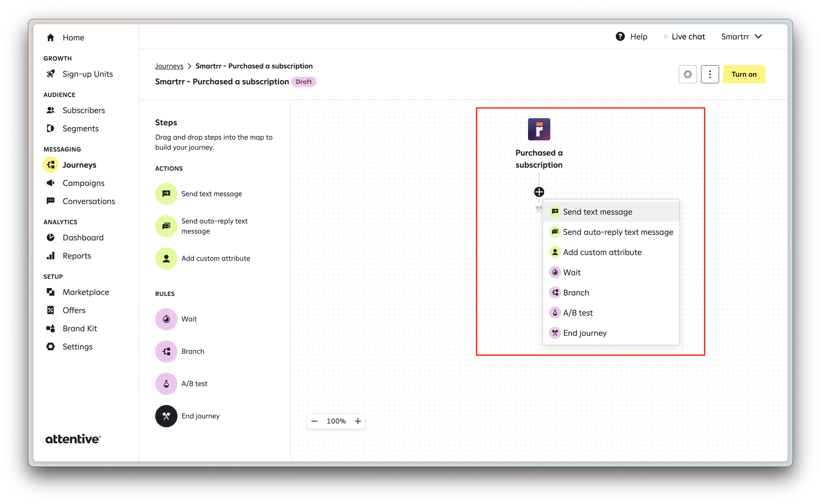The image size is (821, 504).
Task: Click the Draft status badge
Action: [x=304, y=82]
